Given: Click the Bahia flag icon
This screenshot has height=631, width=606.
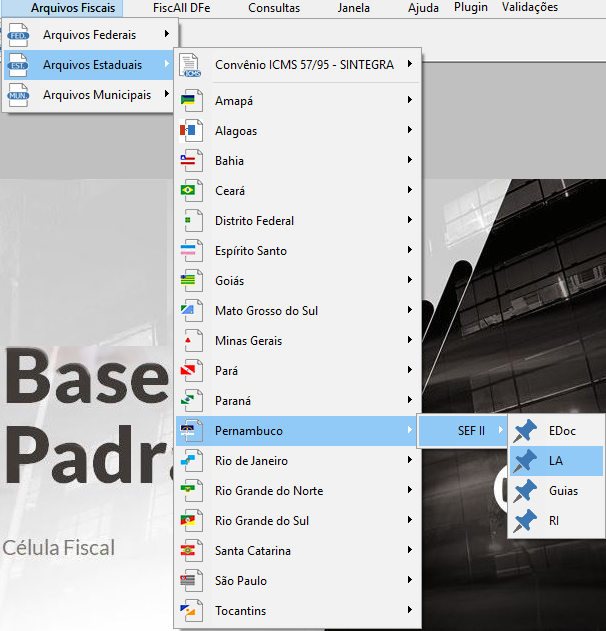Looking at the screenshot, I should (x=191, y=160).
